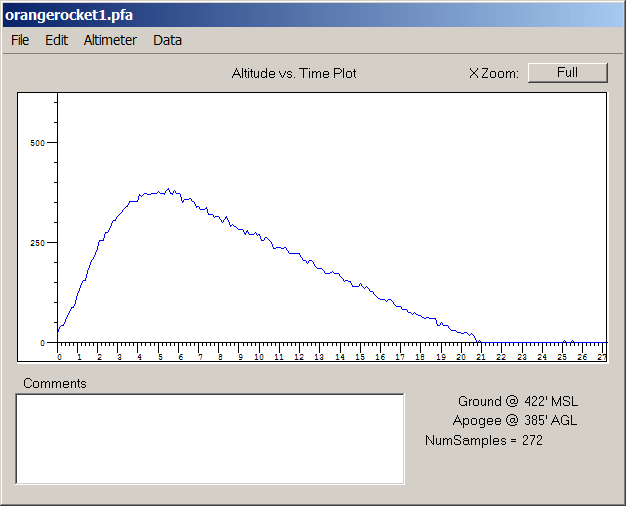Click the 5 second tick label
The height and width of the screenshot is (506, 626).
[x=160, y=357]
